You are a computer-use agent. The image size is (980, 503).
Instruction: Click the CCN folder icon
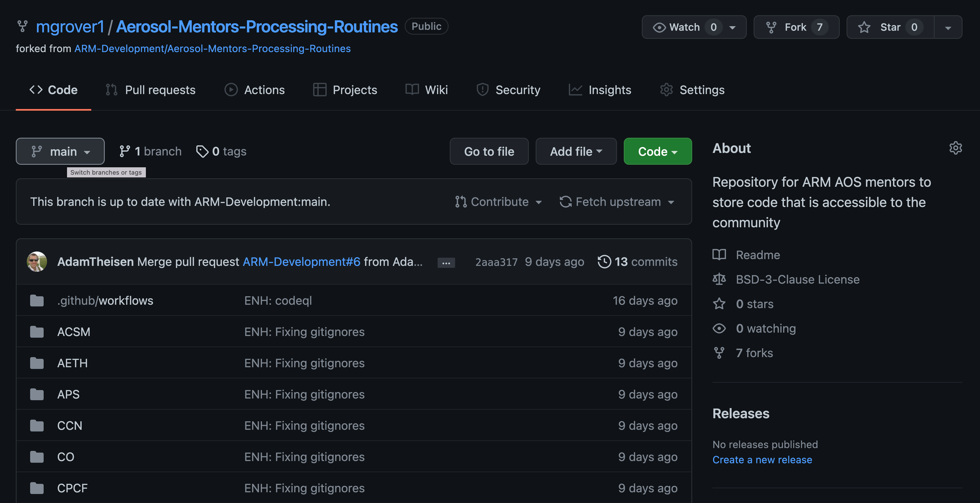click(37, 425)
